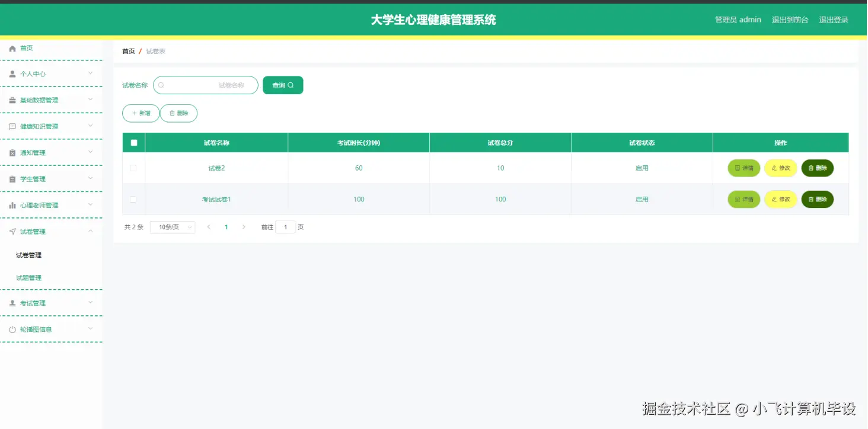This screenshot has height=429, width=868.
Task: Expand the 健康知识管理 chevron
Action: pos(91,126)
